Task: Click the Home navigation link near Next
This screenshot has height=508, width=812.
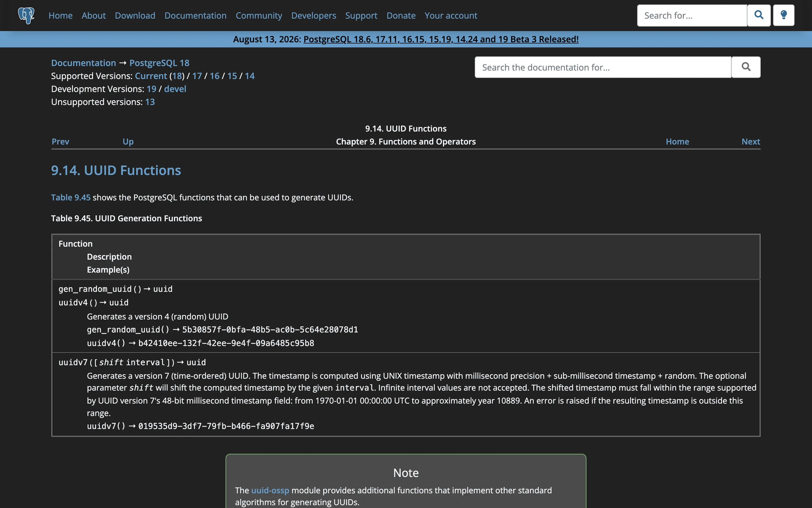Action: (677, 141)
